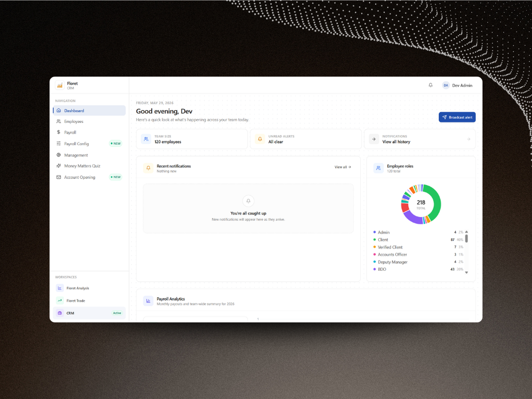Open the Unread Alerts All clear card
Viewport: 532px width, 399px height.
(306, 139)
